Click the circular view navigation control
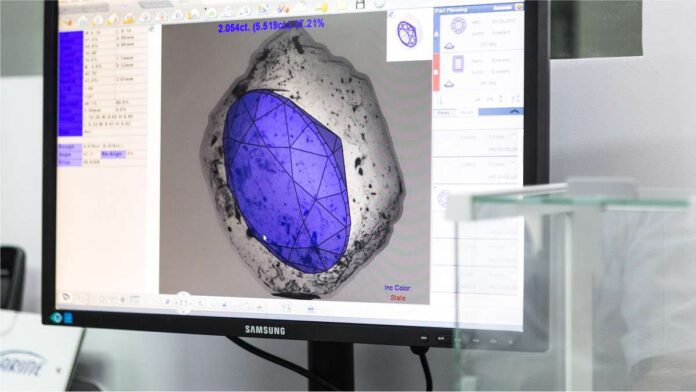Viewport: 696px width, 392px height. (x=184, y=303)
